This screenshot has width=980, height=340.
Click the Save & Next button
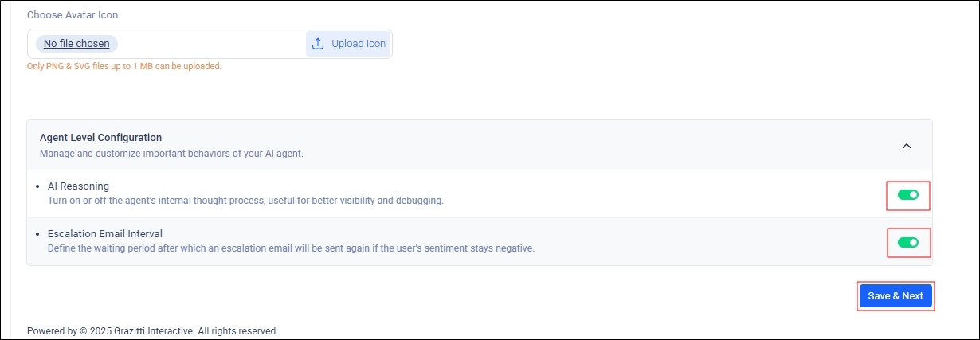coord(895,295)
